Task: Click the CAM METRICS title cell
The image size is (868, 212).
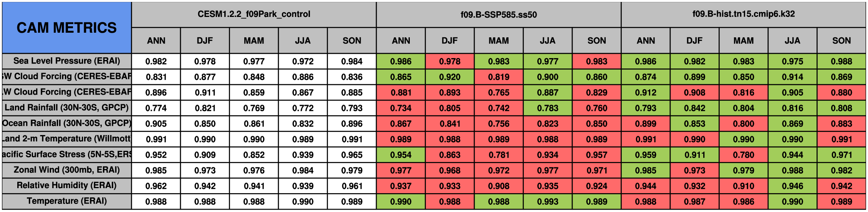Action: 66,28
